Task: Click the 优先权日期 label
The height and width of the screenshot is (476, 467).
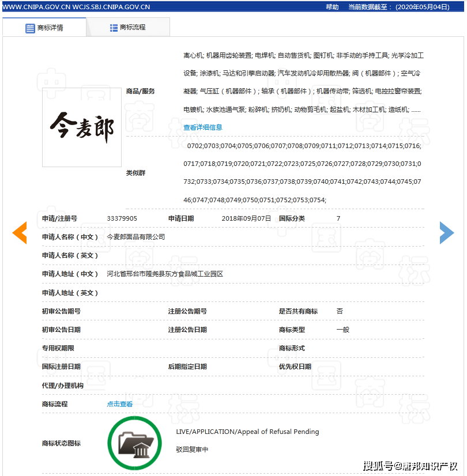Action: (295, 367)
